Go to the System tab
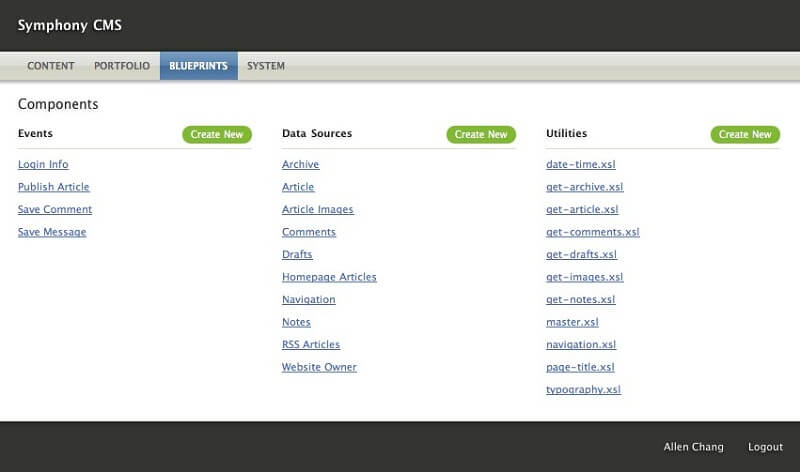The image size is (800, 472). click(x=266, y=66)
